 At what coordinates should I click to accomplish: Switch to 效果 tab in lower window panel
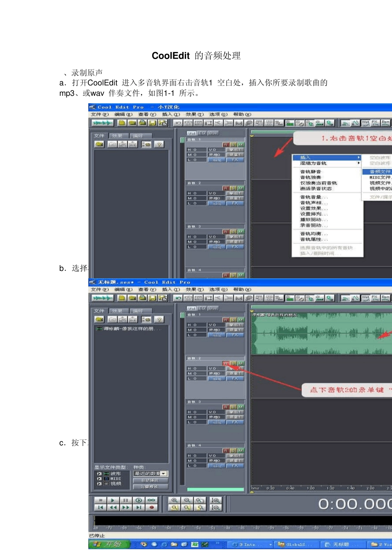click(x=118, y=311)
